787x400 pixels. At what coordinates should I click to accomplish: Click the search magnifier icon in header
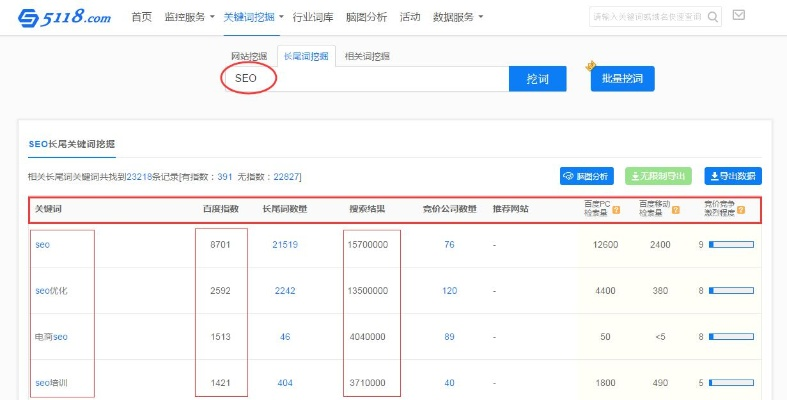(x=712, y=17)
